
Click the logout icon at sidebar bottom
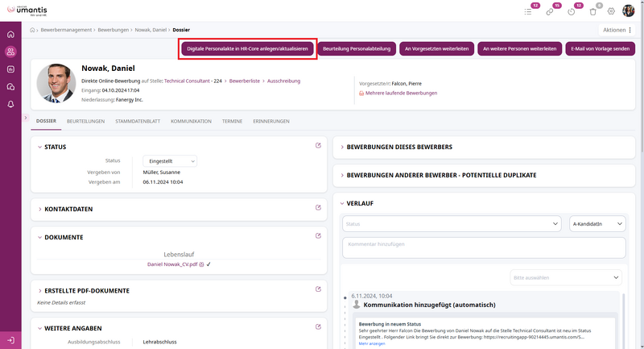tap(11, 339)
